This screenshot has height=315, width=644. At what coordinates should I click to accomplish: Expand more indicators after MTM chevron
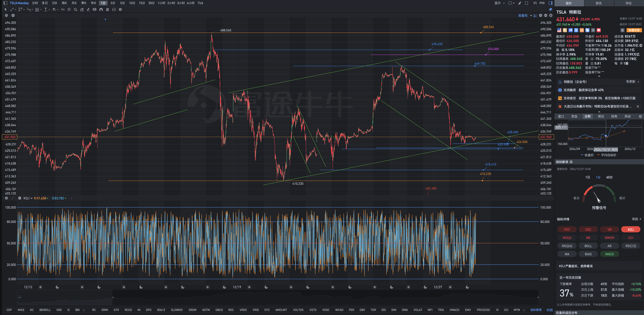point(524,310)
